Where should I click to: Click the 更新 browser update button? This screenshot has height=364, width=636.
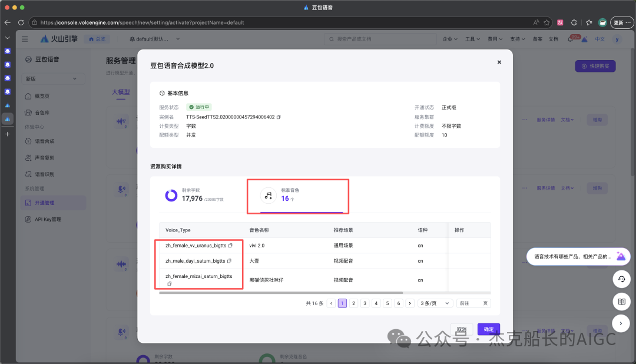(x=622, y=22)
